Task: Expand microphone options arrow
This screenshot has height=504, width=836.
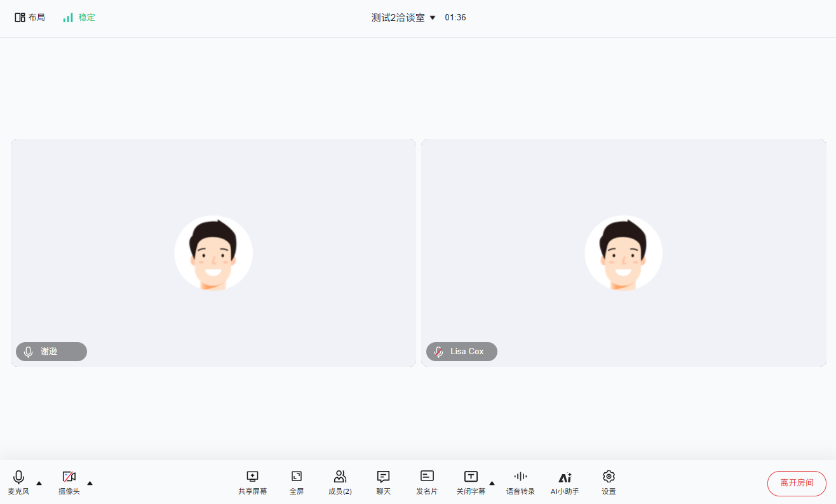Action: click(39, 483)
